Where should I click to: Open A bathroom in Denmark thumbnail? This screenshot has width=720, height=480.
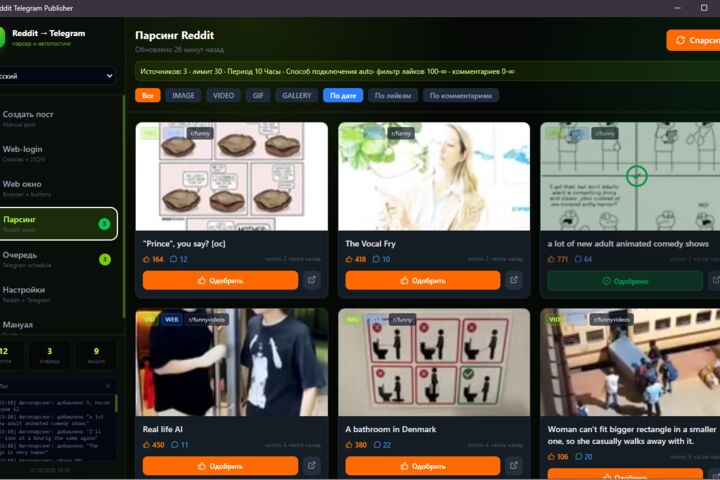[x=434, y=362]
